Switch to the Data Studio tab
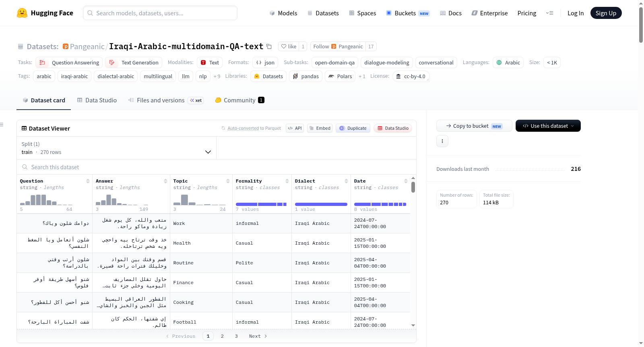The image size is (644, 347). 97,100
